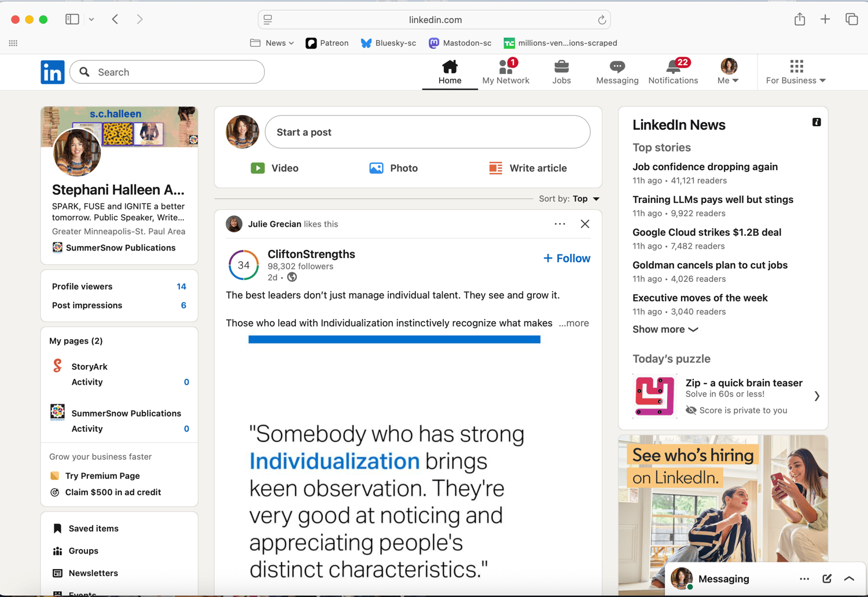Expand the post text with ...more
Screen dimensions: 868x597
point(573,323)
